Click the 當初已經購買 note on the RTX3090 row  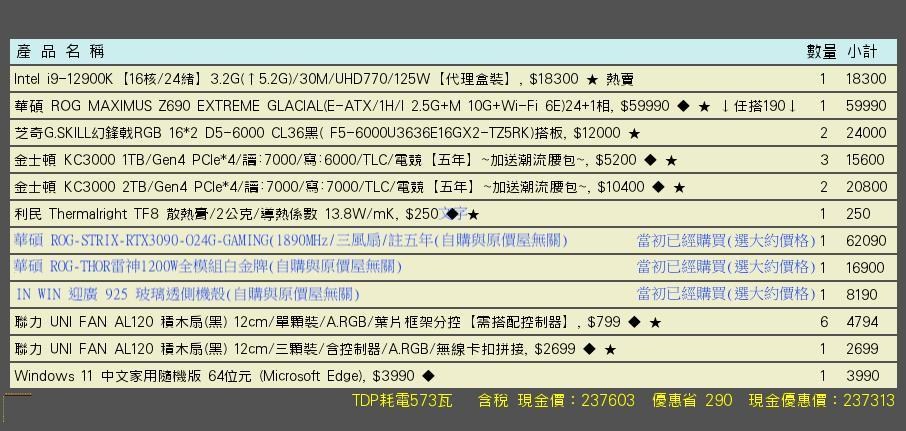(726, 241)
